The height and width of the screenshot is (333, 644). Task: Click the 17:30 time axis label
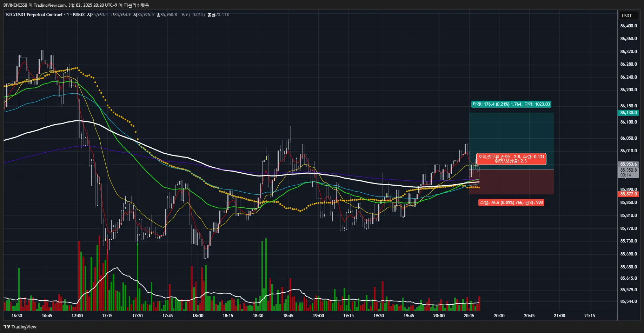(x=138, y=316)
